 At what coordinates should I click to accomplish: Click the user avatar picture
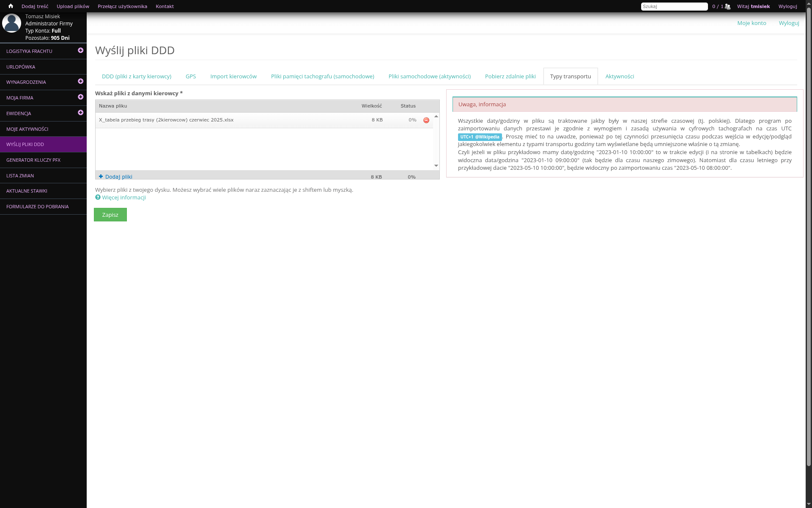click(11, 23)
